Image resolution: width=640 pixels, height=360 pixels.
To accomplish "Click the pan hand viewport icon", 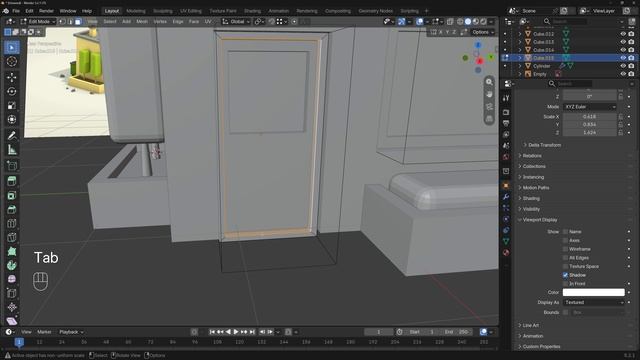I will [x=489, y=94].
